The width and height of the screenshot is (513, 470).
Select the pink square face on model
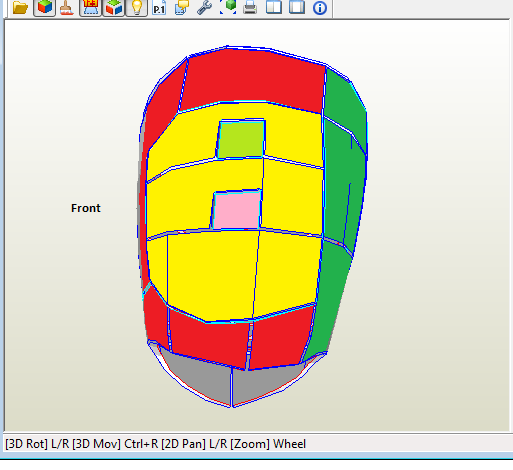click(236, 211)
